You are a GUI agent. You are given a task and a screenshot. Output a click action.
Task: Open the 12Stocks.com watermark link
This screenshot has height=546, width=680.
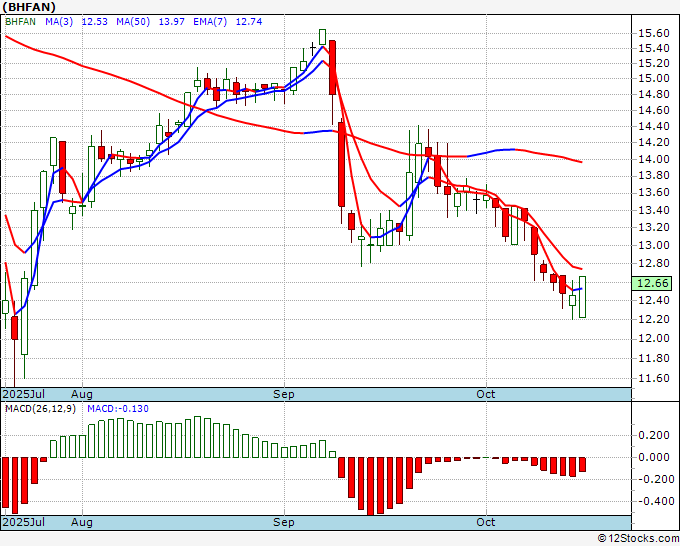point(636,538)
